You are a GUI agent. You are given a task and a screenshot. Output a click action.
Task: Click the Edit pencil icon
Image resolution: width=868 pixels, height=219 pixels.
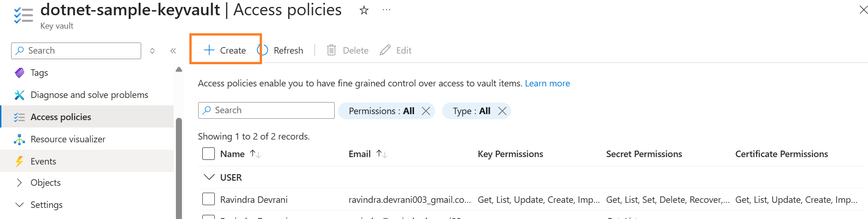[x=385, y=50]
